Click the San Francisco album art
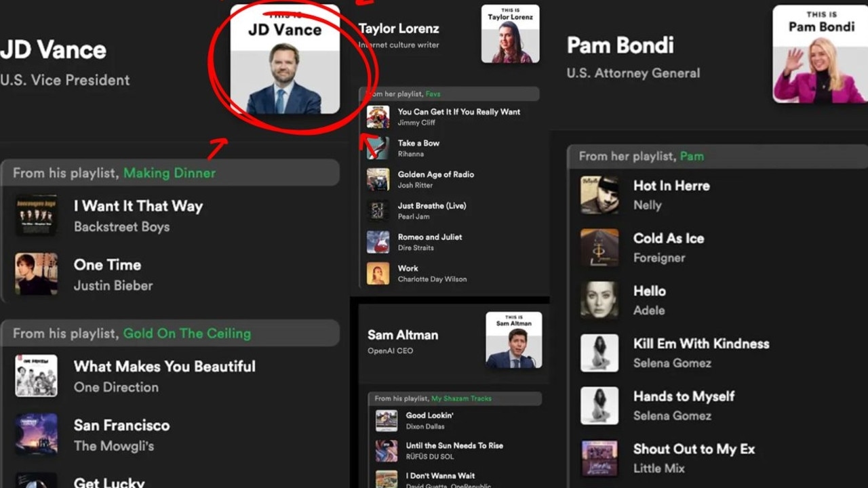 pos(37,434)
